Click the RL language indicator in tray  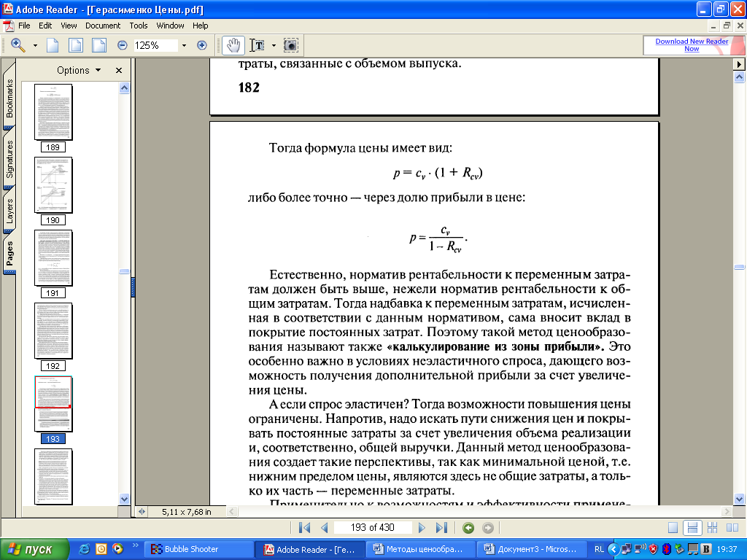click(x=600, y=550)
